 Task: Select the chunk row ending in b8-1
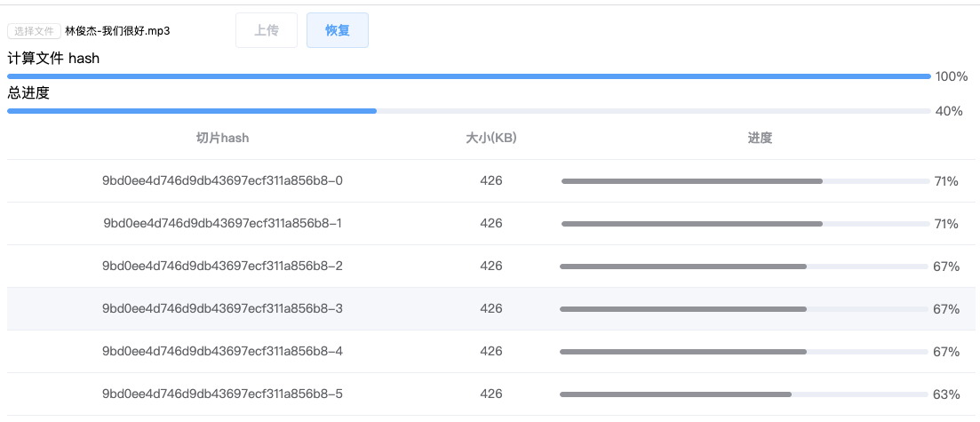point(222,224)
